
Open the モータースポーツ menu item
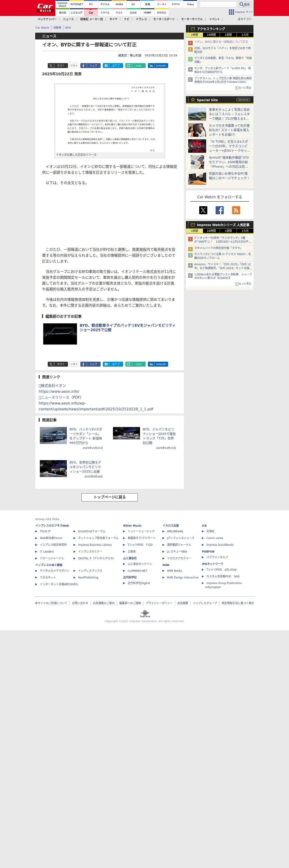coord(164,19)
